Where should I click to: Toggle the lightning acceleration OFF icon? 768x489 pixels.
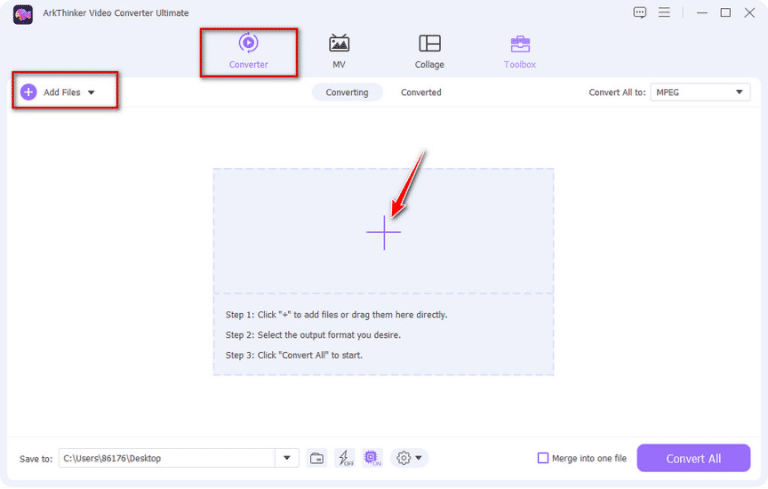[x=345, y=458]
